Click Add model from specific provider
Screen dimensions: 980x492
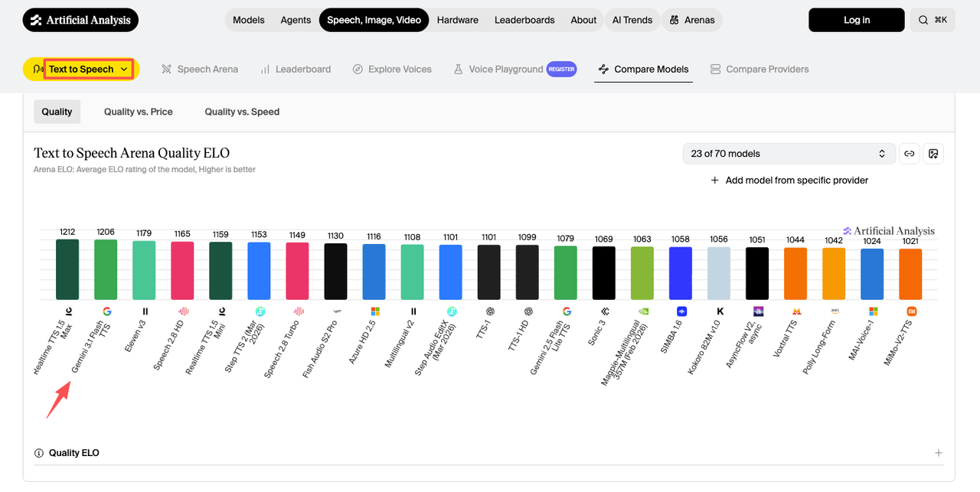pyautogui.click(x=789, y=181)
